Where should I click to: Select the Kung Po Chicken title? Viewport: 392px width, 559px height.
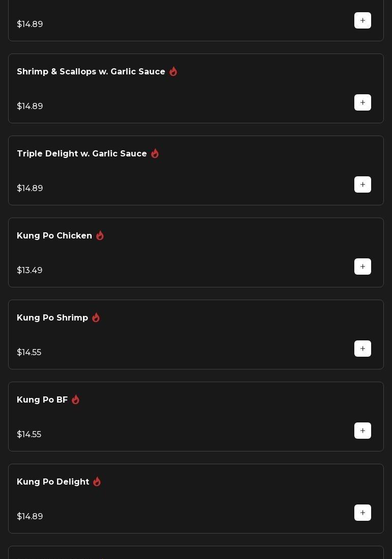(54, 236)
